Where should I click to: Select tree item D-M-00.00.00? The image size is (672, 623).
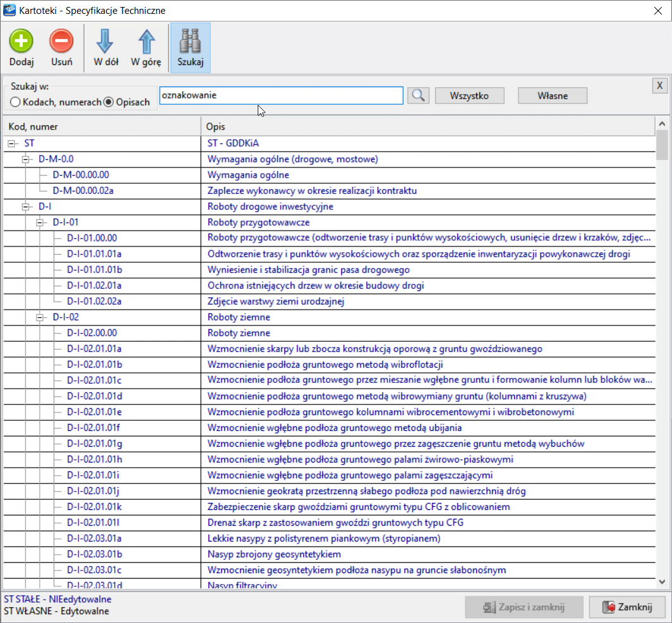[x=81, y=175]
